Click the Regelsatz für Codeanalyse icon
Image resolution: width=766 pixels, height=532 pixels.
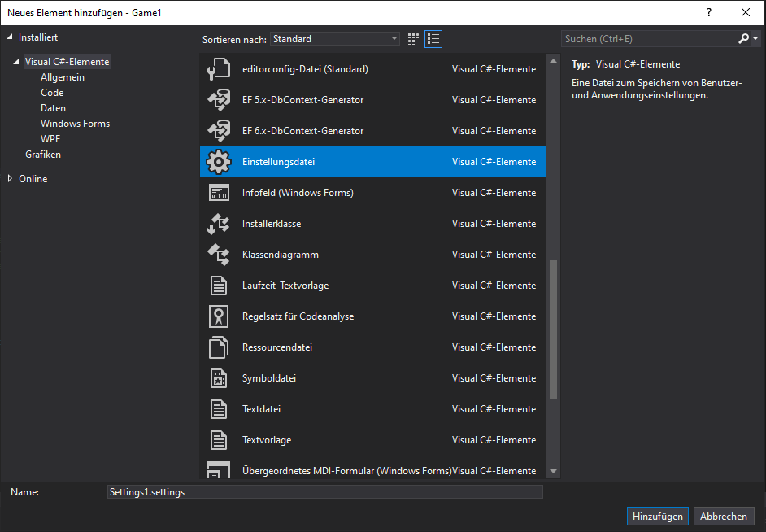tap(219, 316)
